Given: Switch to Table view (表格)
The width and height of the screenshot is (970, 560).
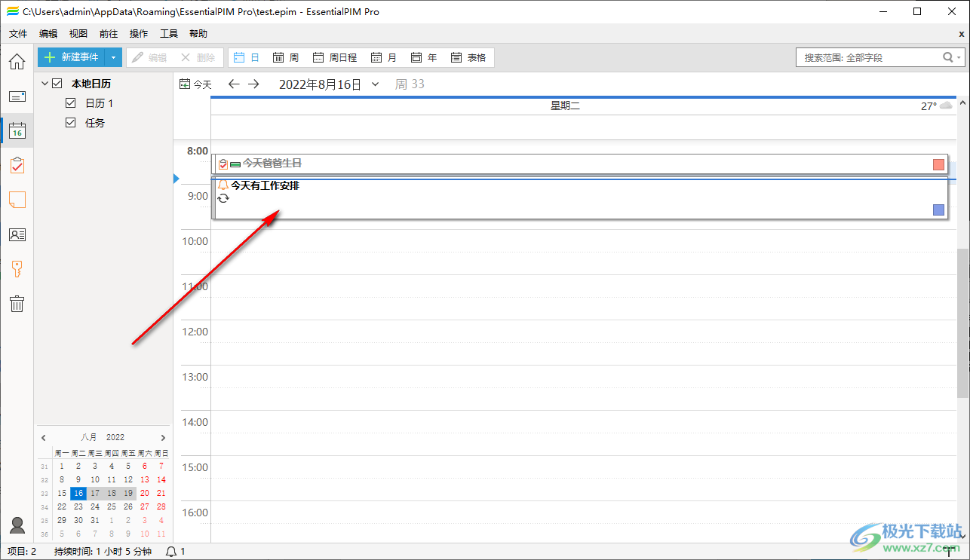Looking at the screenshot, I should (x=468, y=57).
